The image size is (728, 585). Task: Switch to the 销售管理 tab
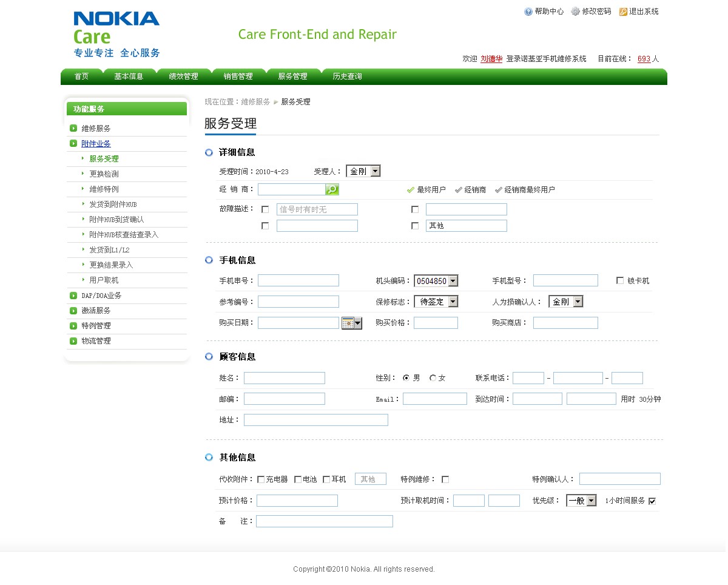238,76
